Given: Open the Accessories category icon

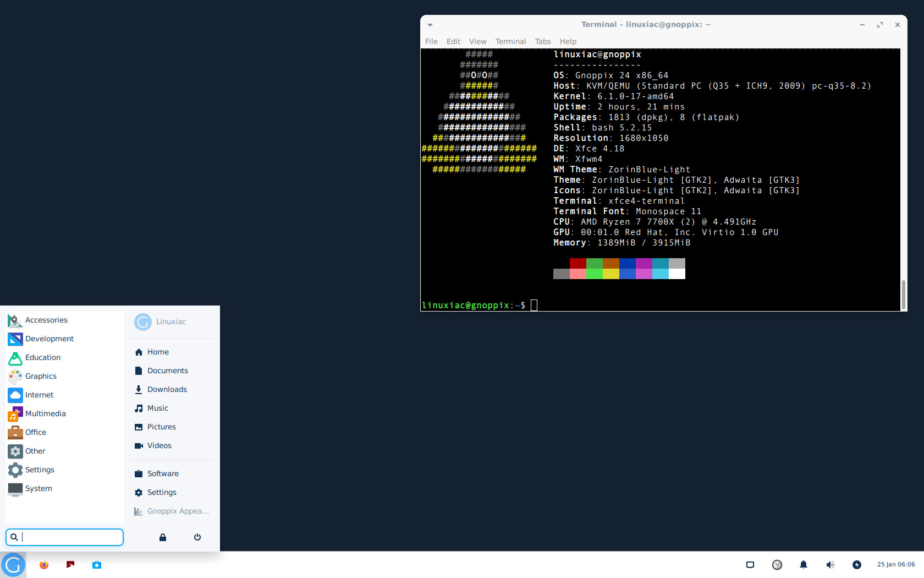Looking at the screenshot, I should (x=15, y=320).
